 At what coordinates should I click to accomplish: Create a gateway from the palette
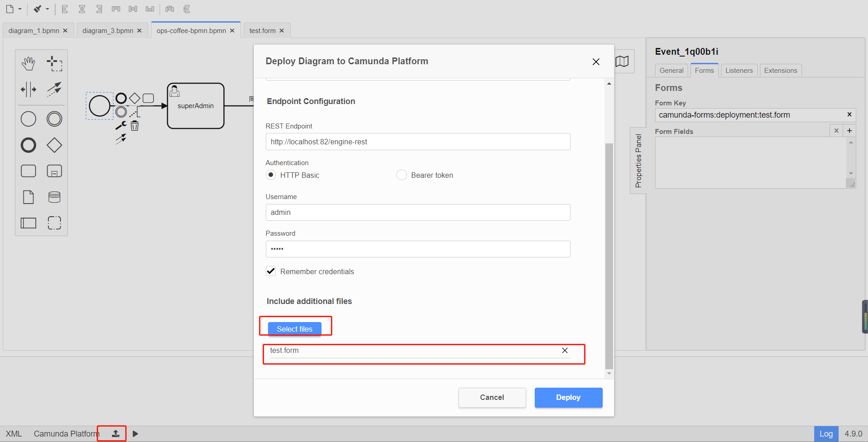coord(54,145)
